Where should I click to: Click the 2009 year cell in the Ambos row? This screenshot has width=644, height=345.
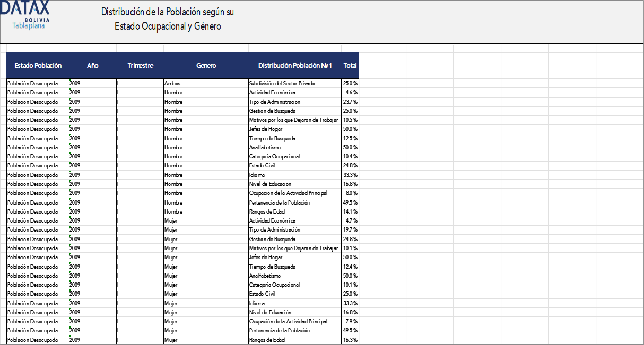(x=93, y=83)
